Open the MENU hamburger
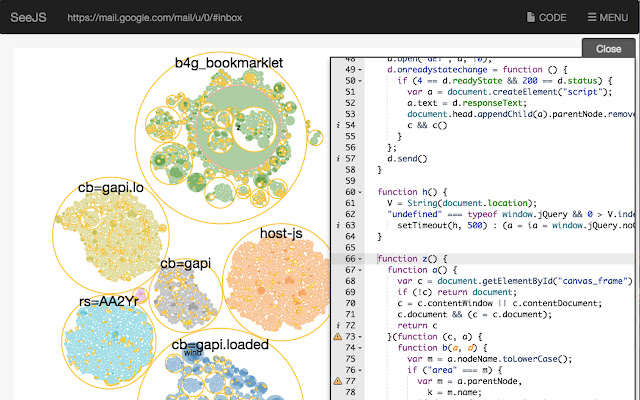The width and height of the screenshot is (640, 400). coord(608,18)
